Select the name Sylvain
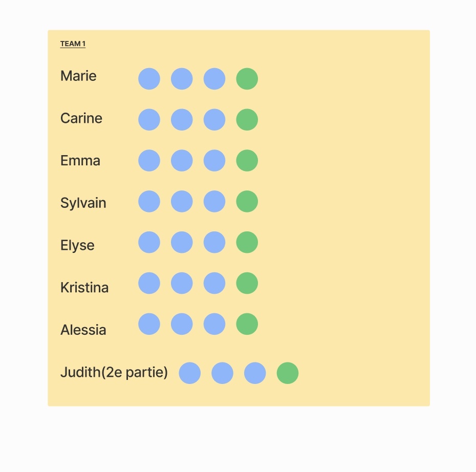Image resolution: width=476 pixels, height=472 pixels. (x=83, y=203)
